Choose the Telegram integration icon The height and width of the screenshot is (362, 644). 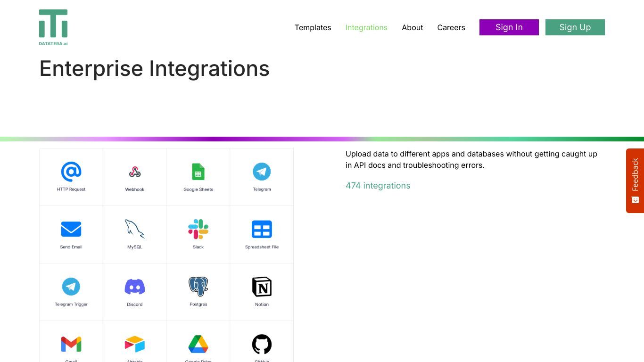click(x=262, y=172)
